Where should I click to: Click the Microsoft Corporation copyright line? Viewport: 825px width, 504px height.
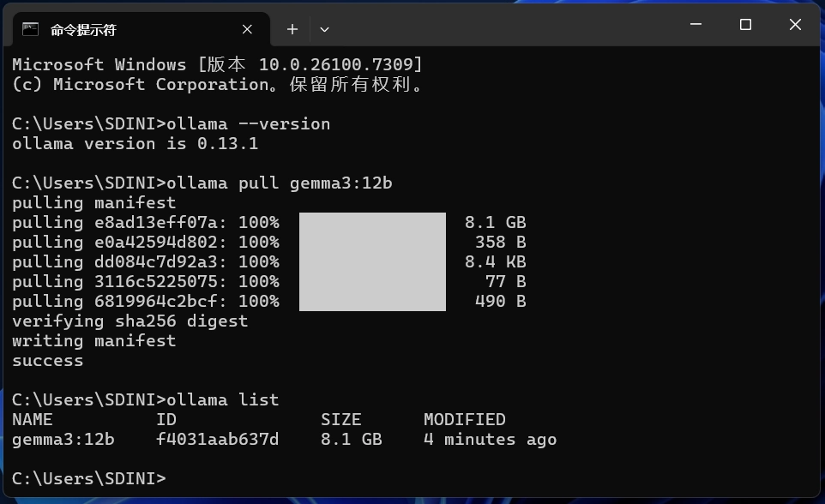point(217,84)
